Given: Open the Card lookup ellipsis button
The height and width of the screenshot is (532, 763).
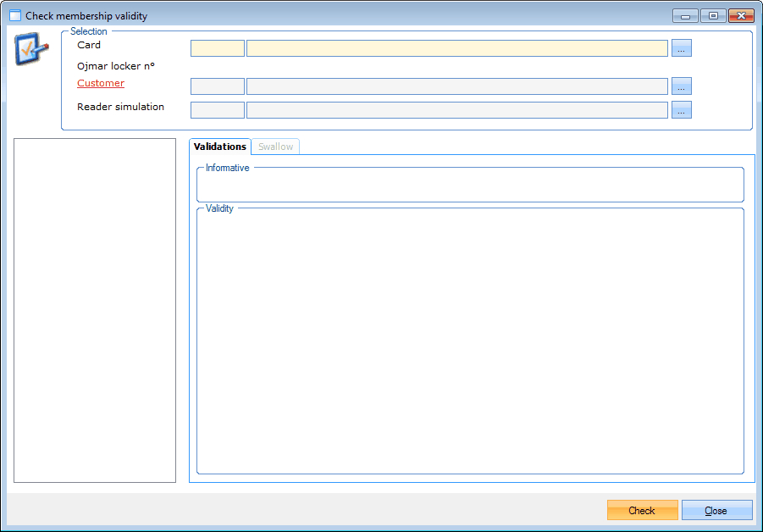Looking at the screenshot, I should 682,48.
